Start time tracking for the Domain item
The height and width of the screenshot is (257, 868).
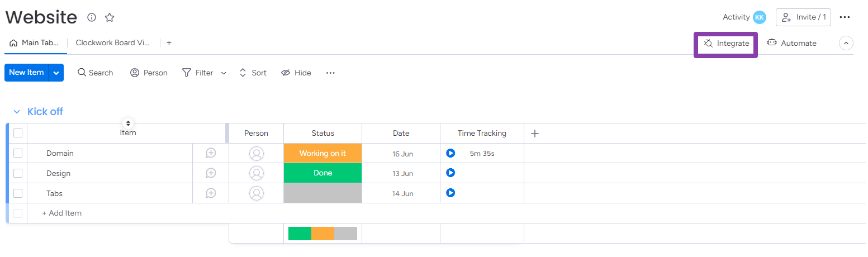[450, 153]
